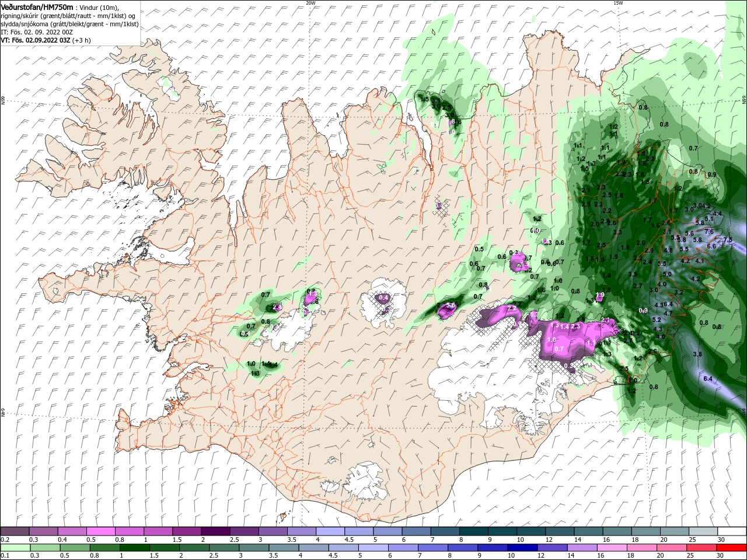Pick the palest green lower swatch starting at 0.1
747x560 pixels.
[15, 548]
